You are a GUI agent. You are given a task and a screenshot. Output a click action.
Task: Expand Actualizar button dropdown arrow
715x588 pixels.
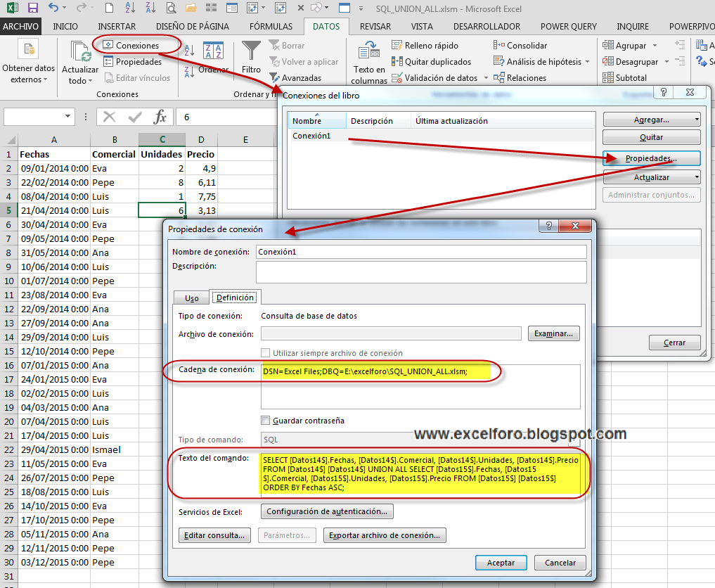696,177
